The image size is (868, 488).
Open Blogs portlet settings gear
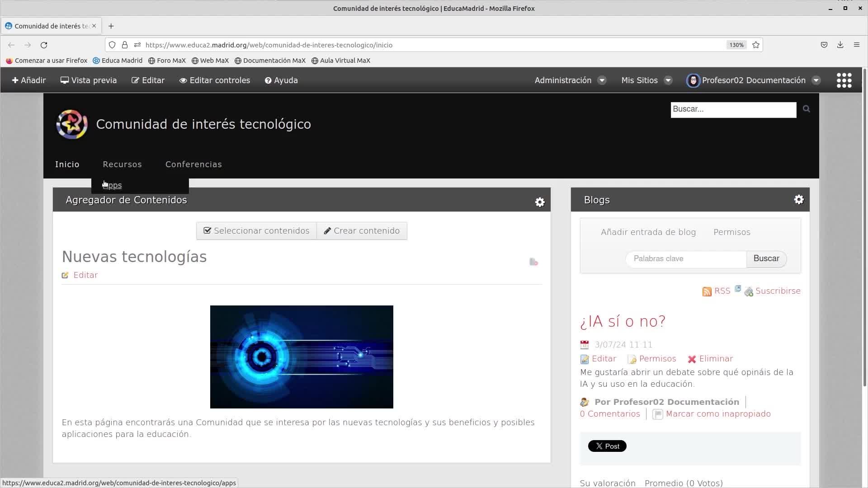[798, 200]
